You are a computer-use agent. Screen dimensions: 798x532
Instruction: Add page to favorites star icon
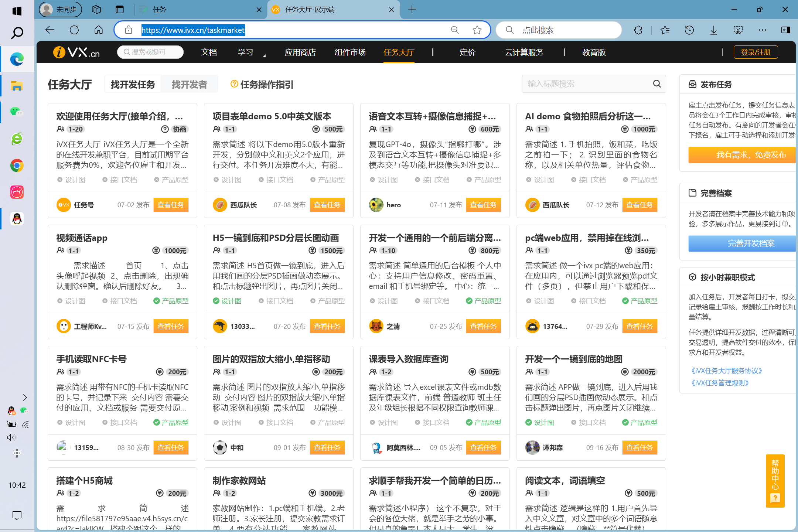coord(477,30)
